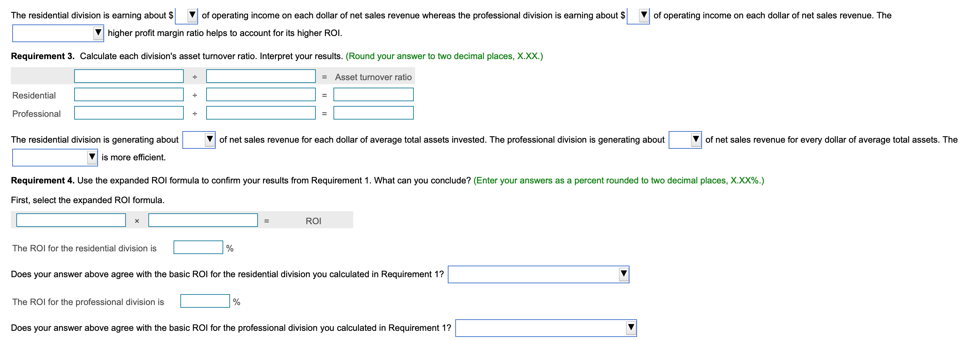The image size is (980, 340).
Task: Open the professional average total assets dropdown
Action: pyautogui.click(x=695, y=140)
